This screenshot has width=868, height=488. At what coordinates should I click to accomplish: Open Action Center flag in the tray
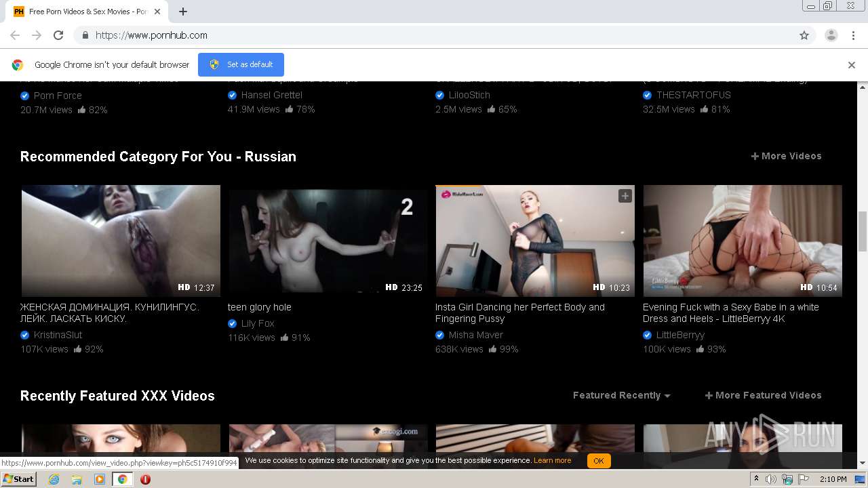(804, 479)
